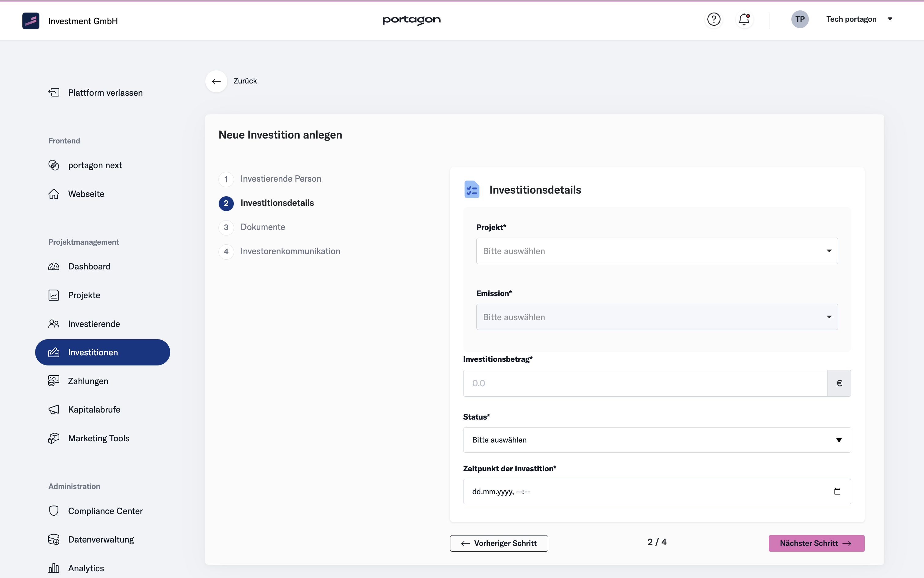
Task: Go to portagon next in sidebar
Action: (x=103, y=165)
